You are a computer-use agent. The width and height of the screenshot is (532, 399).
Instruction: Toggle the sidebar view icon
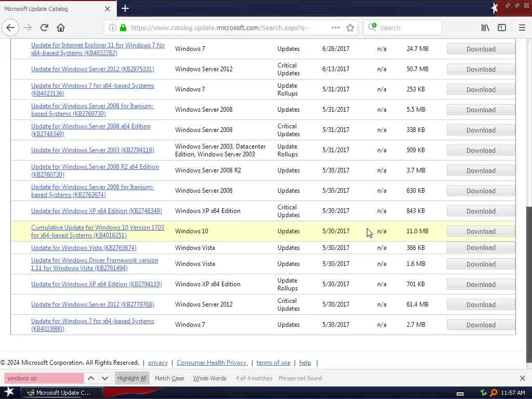502,28
